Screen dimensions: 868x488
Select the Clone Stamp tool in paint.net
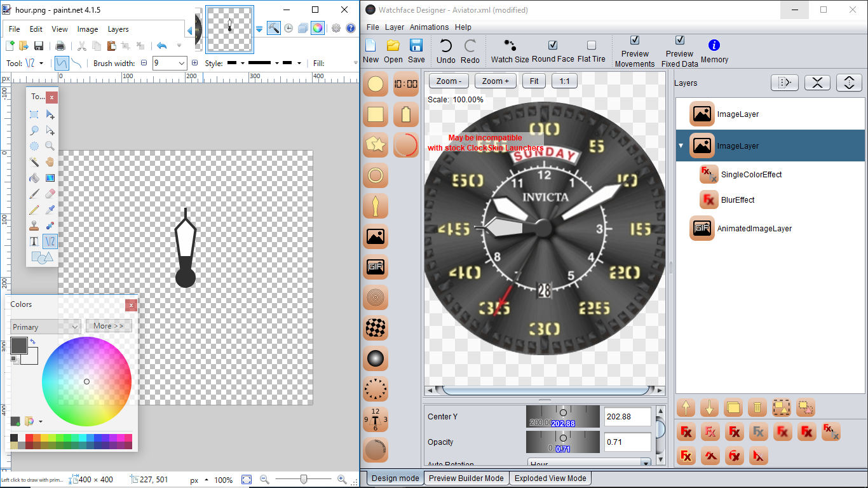34,226
